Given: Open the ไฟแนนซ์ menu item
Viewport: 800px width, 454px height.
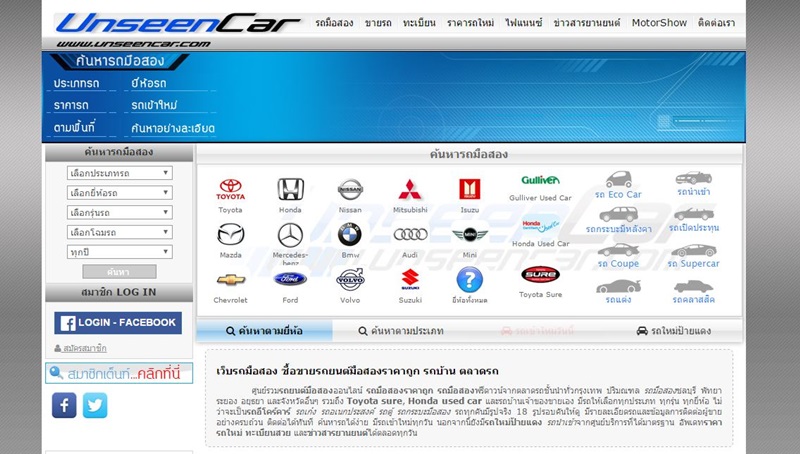Looking at the screenshot, I should pyautogui.click(x=523, y=23).
